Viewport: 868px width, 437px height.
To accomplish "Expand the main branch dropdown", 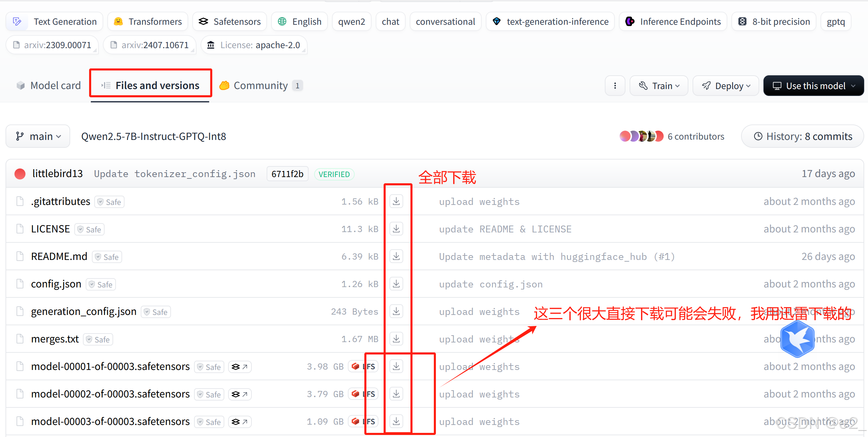I will (38, 136).
